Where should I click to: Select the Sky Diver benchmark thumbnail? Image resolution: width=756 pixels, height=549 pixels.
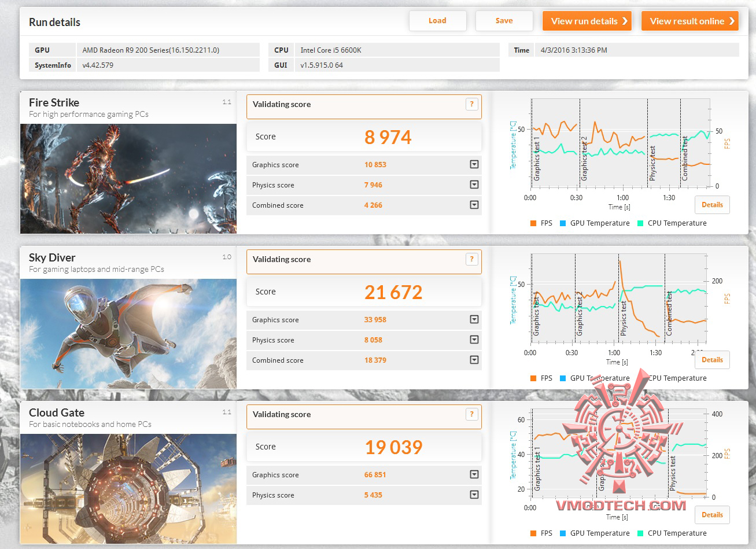point(128,334)
